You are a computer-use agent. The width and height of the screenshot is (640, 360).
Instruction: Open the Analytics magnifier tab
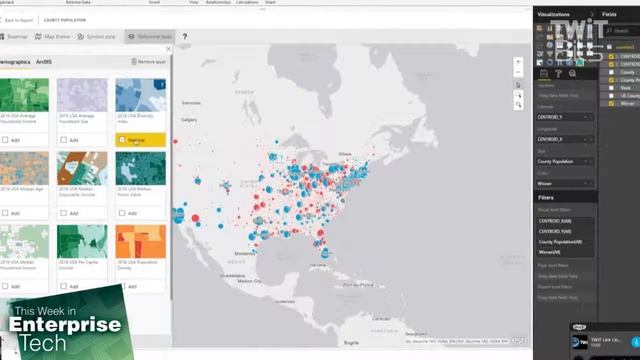pyautogui.click(x=572, y=73)
